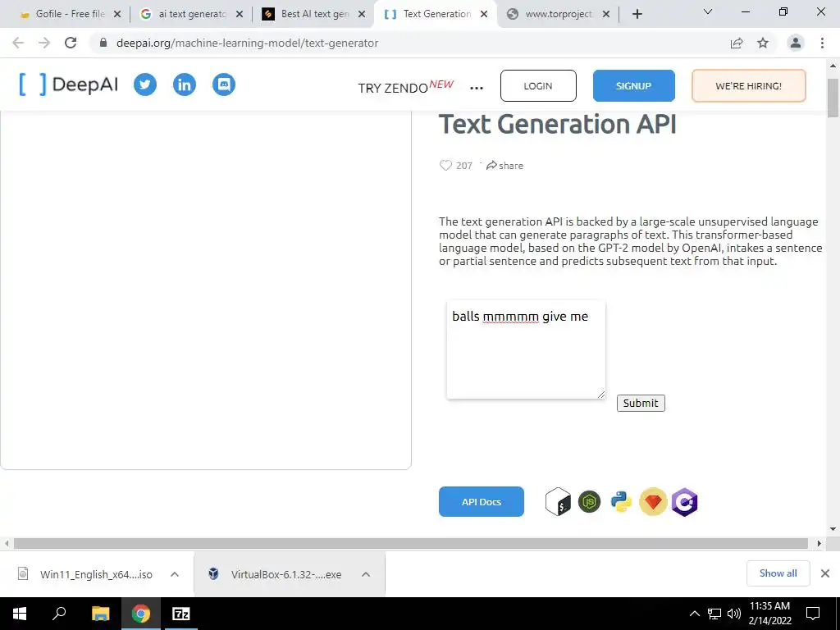The image size is (840, 630).
Task: Go back to previous page
Action: tap(18, 43)
